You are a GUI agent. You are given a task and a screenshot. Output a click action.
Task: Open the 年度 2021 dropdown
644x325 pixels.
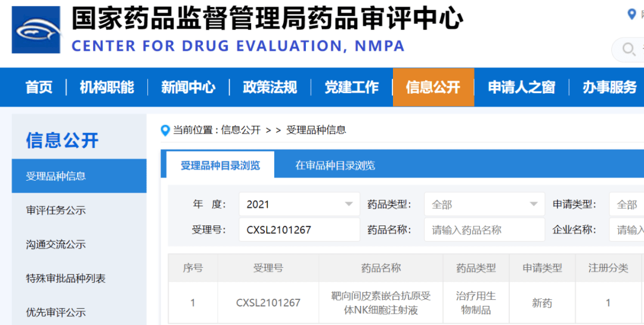[299, 205]
